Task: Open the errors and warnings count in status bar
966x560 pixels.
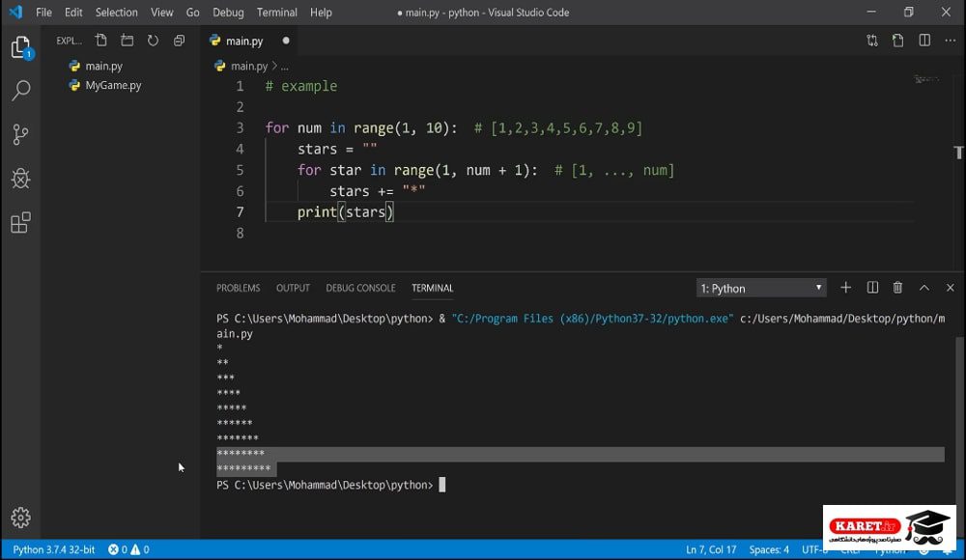Action: coord(128,549)
